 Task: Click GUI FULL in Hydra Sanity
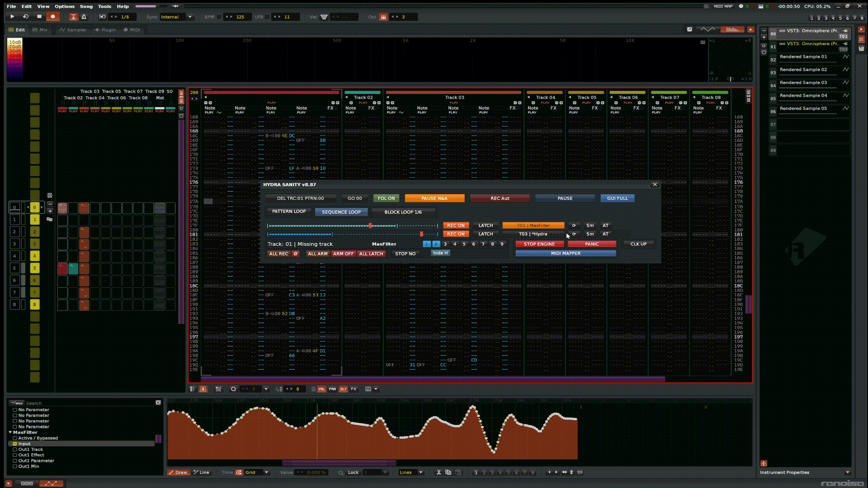pyautogui.click(x=617, y=198)
